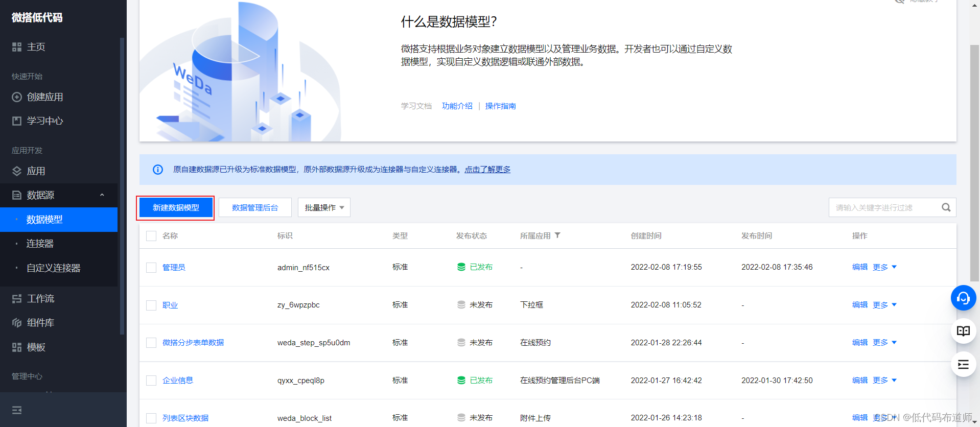Expand 更多 menu for 微搭分步表单数据 row
The width and height of the screenshot is (980, 427).
tap(884, 343)
